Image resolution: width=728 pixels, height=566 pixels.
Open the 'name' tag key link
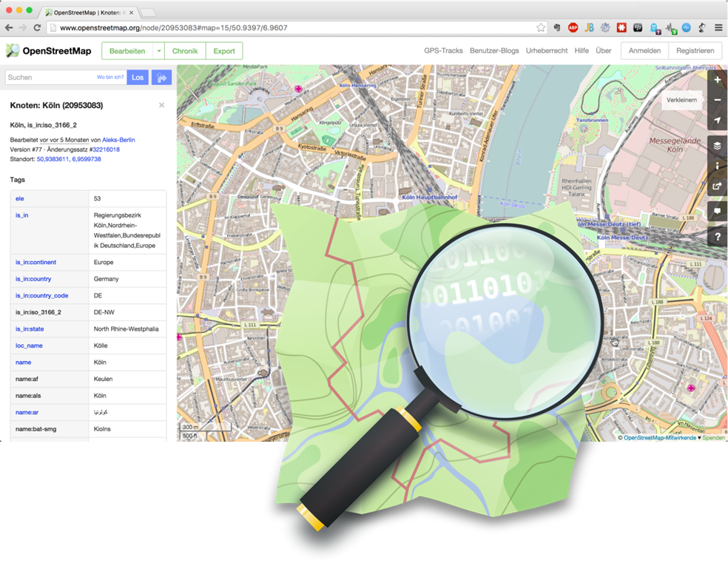click(23, 363)
